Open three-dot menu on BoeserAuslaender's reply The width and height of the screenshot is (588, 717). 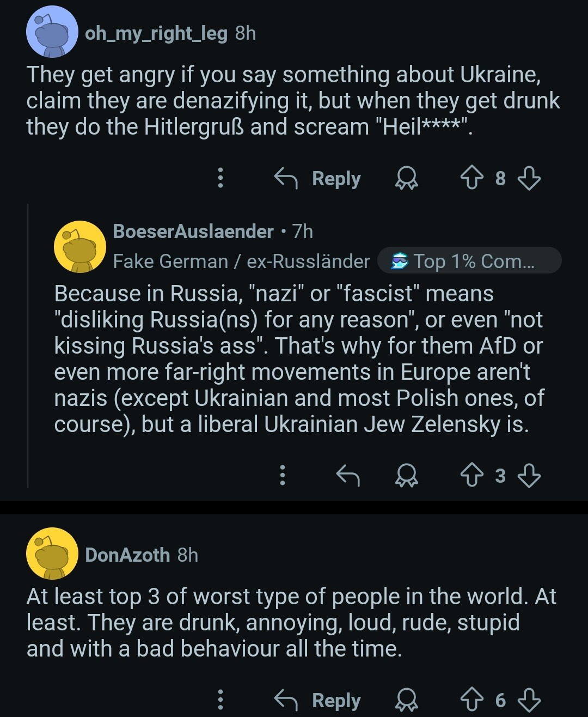click(x=282, y=476)
